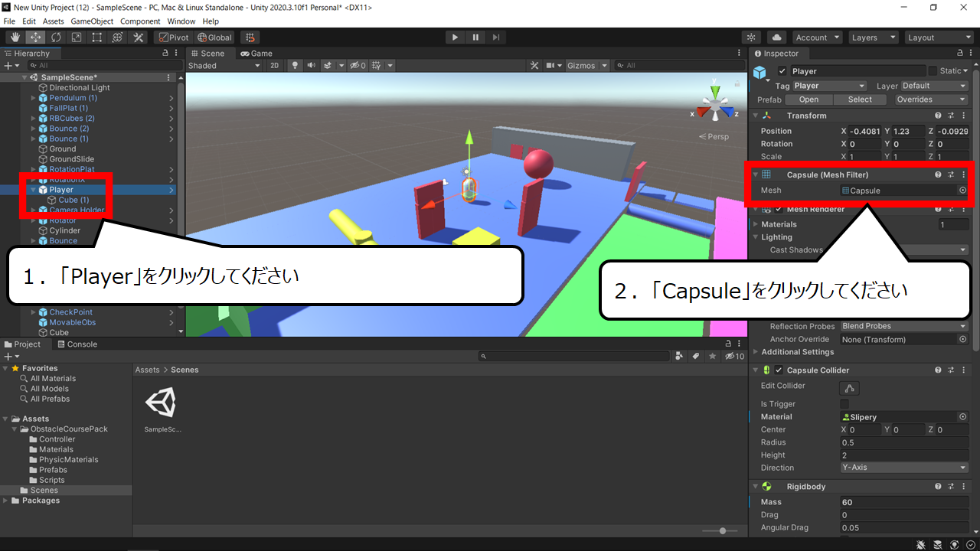Toggle scene audio speaker icon

(x=312, y=66)
